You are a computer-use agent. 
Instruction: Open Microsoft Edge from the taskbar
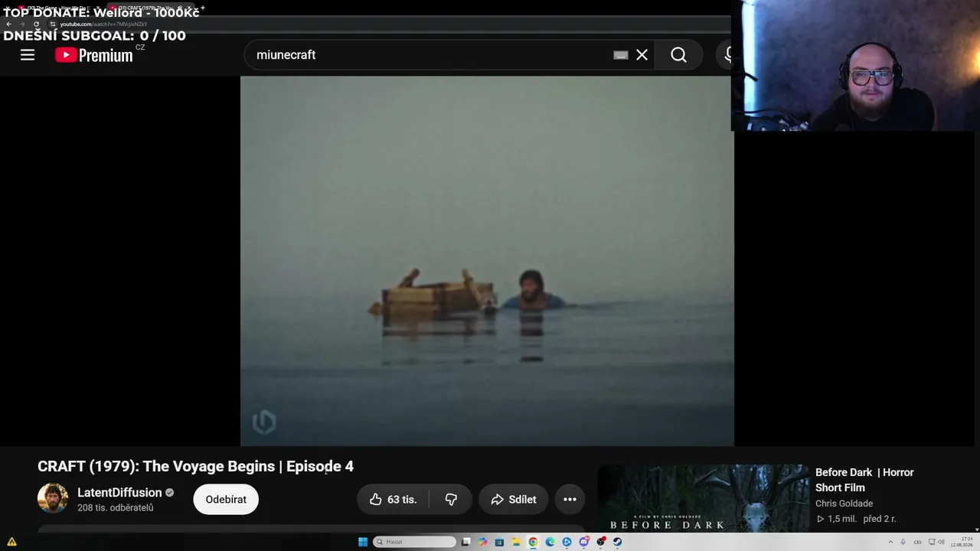click(x=550, y=542)
